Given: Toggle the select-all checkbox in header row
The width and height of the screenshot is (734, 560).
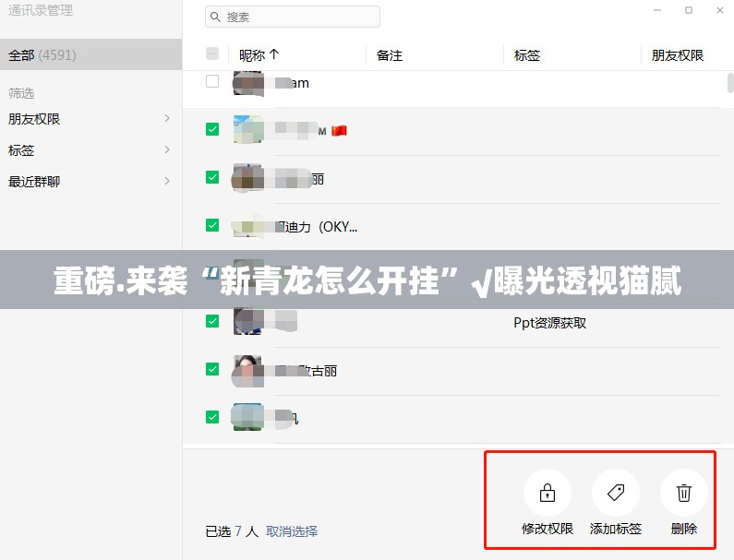Looking at the screenshot, I should click(x=212, y=54).
